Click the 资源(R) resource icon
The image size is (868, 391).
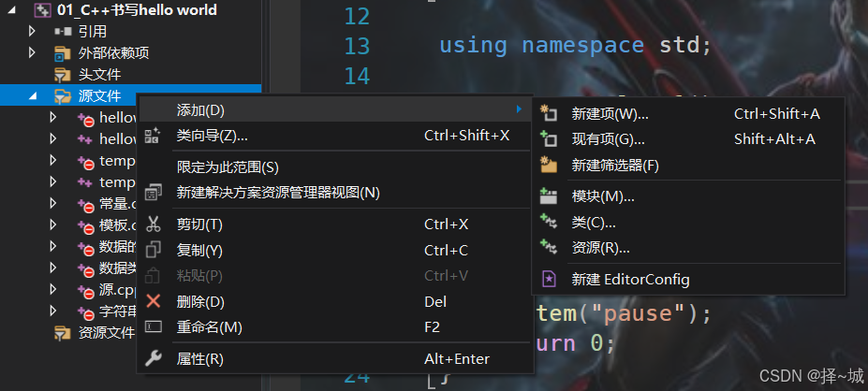(x=548, y=247)
